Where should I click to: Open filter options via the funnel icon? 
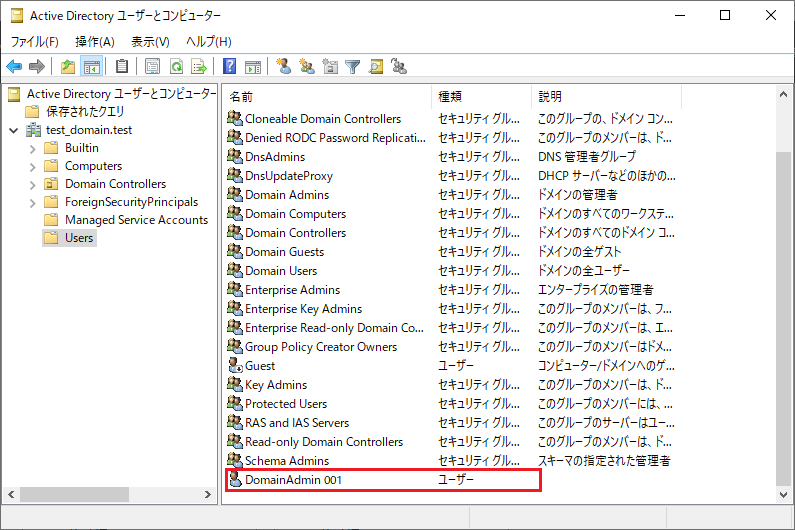tap(352, 66)
